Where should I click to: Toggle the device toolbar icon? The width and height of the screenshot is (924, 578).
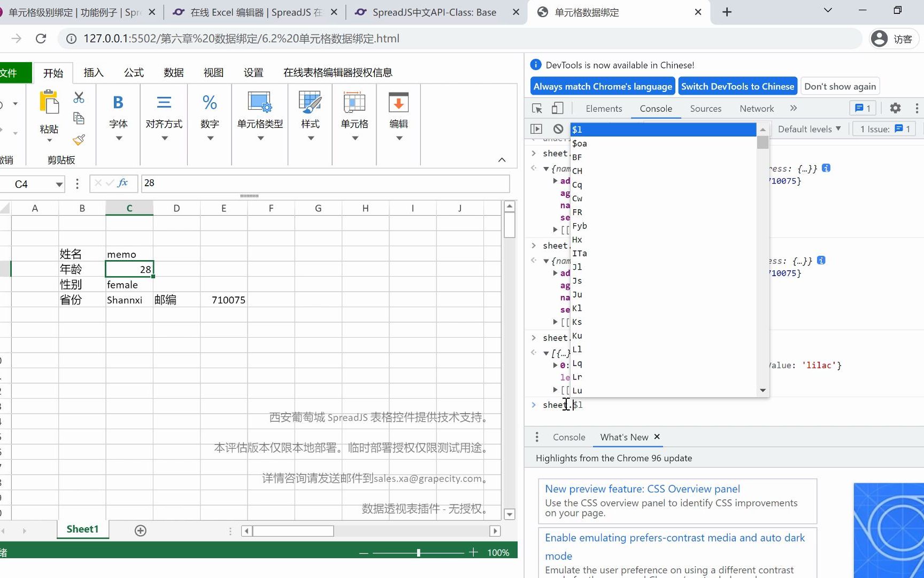tap(557, 108)
